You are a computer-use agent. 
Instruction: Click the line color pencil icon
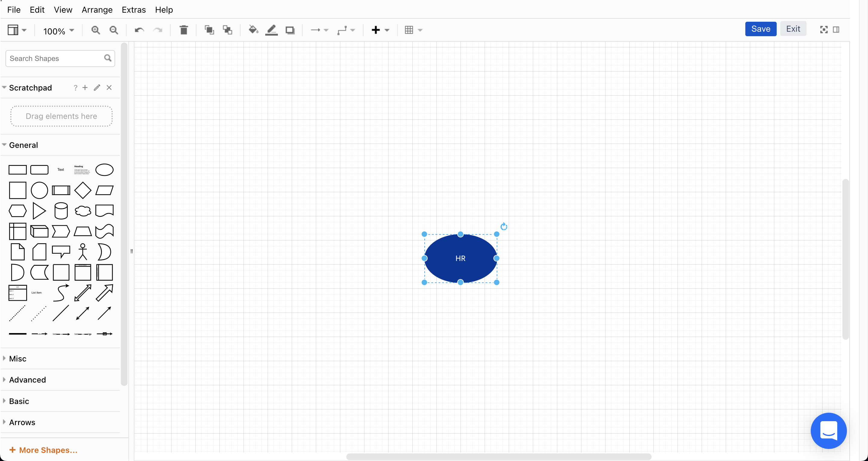tap(271, 30)
